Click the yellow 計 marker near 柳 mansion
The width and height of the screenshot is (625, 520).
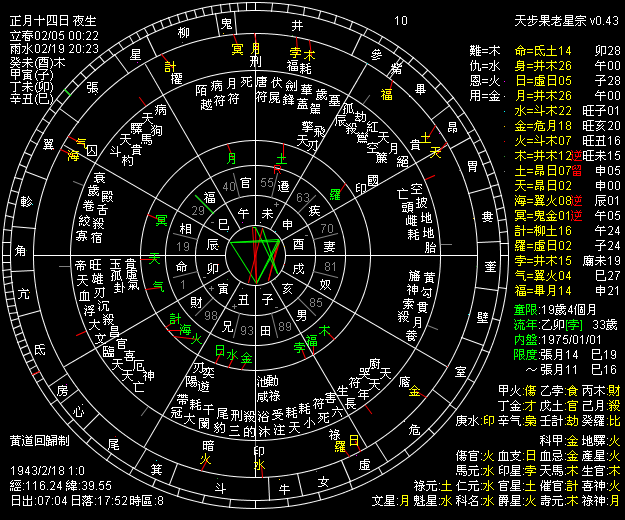[x=170, y=66]
